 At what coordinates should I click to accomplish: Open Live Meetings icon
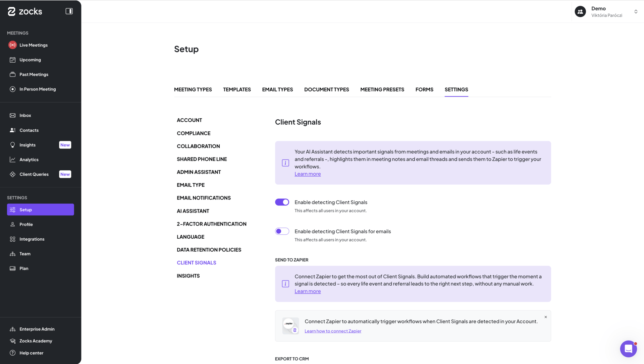(x=12, y=45)
